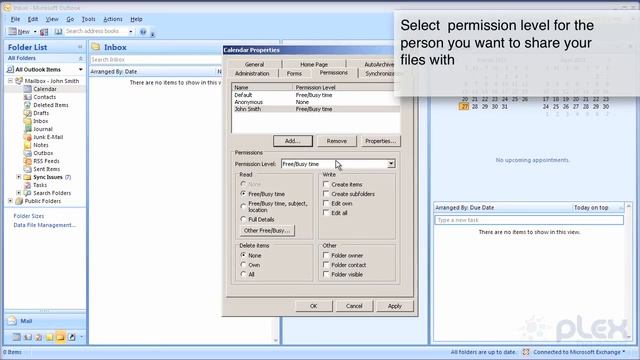Click the Send/Receive toolbar icon
This screenshot has height=360, width=640.
44,31
